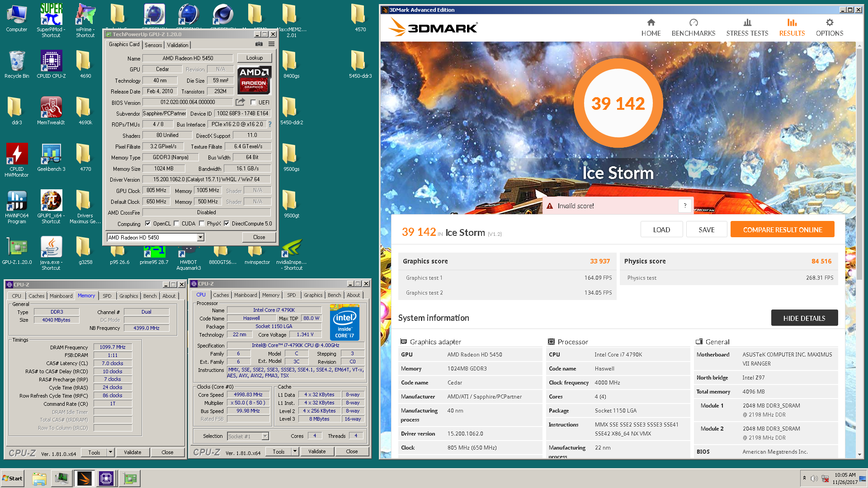Click HIDE DETAILS button
This screenshot has width=868, height=488.
804,318
